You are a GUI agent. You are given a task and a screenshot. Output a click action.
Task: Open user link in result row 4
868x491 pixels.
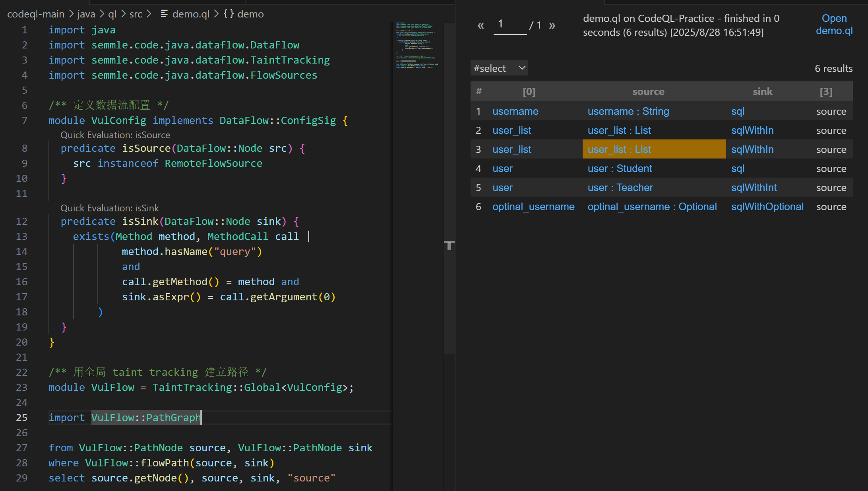pyautogui.click(x=502, y=168)
